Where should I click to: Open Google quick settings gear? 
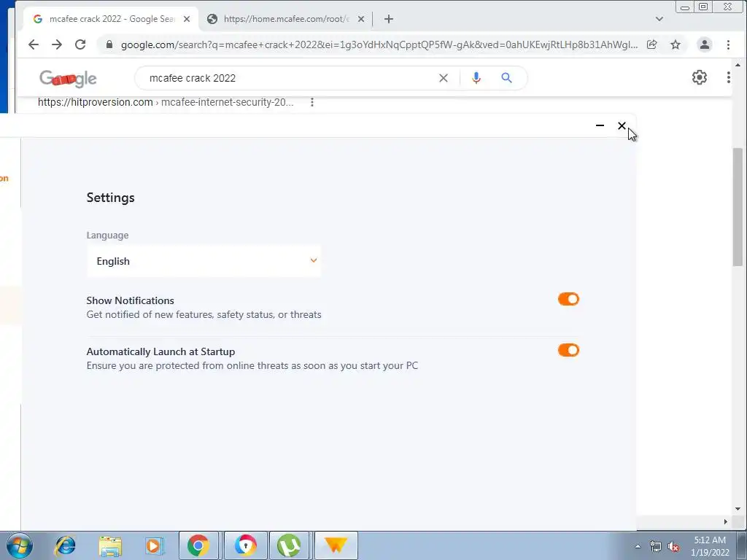coord(699,77)
